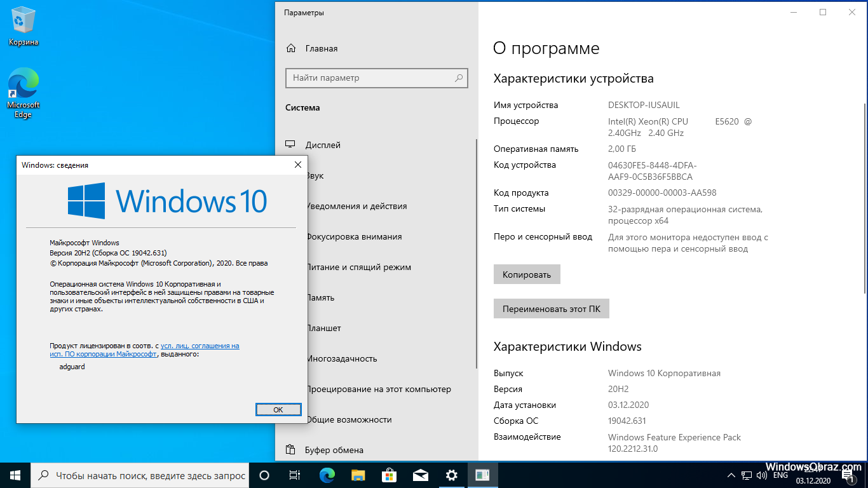Click the Выпуск value Windows 10 Корпоративная

coord(664,373)
